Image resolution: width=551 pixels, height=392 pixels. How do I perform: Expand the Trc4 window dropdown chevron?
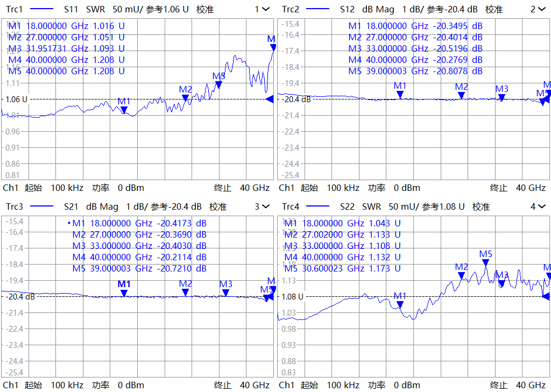coord(541,206)
